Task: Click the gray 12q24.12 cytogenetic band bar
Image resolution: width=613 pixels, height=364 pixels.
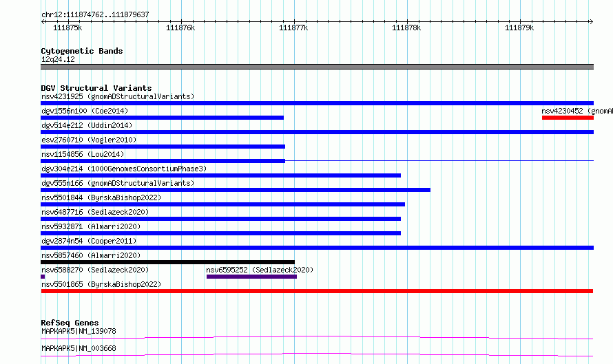Action: 317,67
